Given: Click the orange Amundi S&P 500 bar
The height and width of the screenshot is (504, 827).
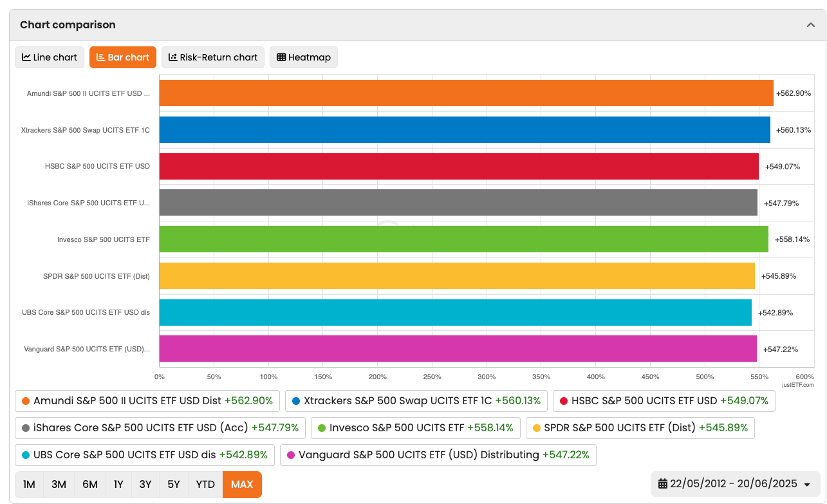Looking at the screenshot, I should [466, 93].
